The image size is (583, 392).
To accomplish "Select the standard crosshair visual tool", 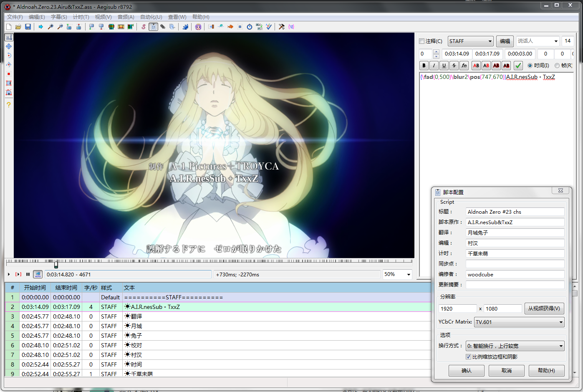I will point(9,37).
